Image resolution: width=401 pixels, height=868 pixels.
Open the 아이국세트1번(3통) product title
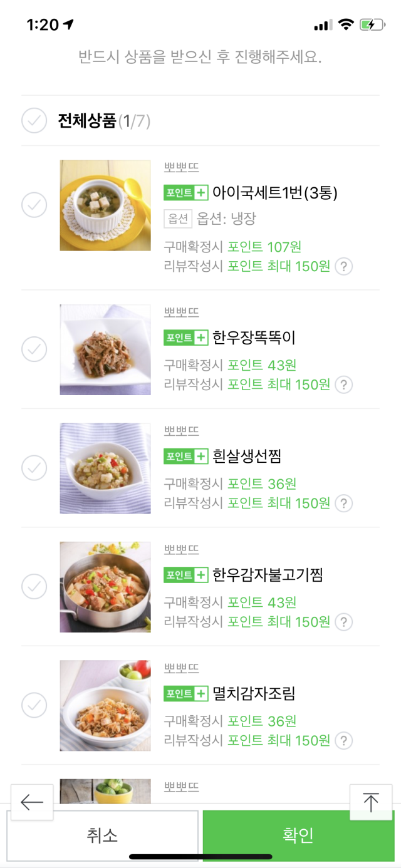pos(275,193)
